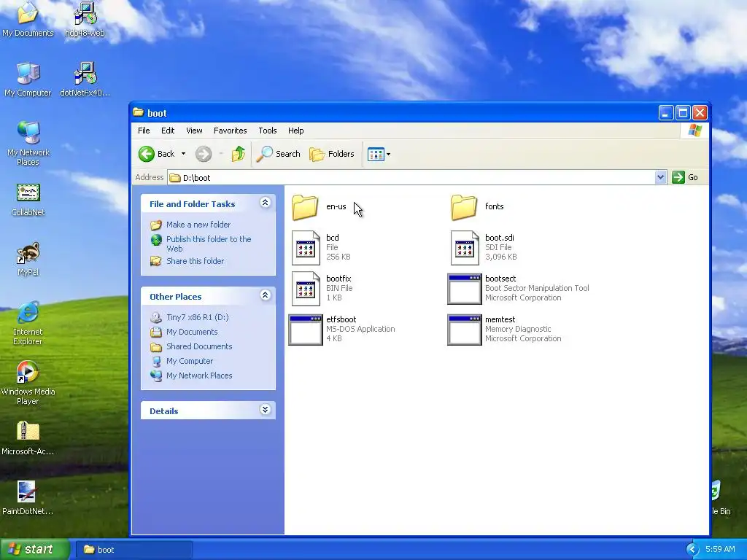This screenshot has width=747, height=560.
Task: Maximize the boot window
Action: pyautogui.click(x=683, y=113)
